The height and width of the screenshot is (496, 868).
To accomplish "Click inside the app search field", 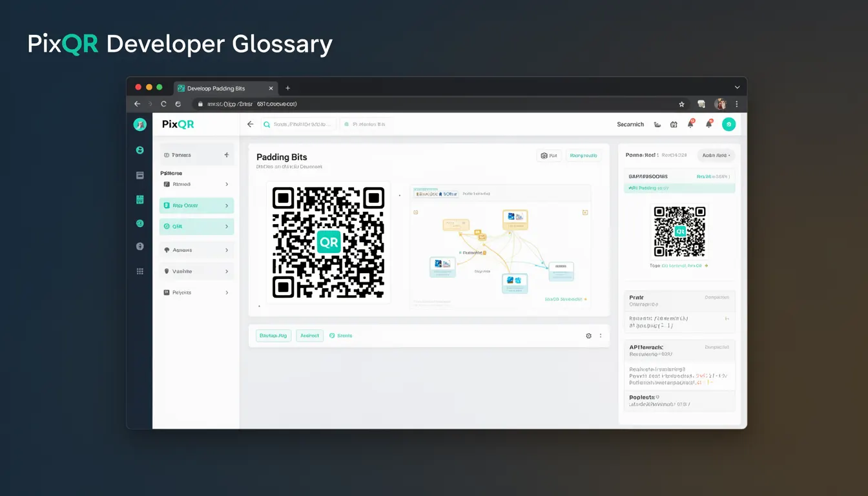I will coord(298,124).
